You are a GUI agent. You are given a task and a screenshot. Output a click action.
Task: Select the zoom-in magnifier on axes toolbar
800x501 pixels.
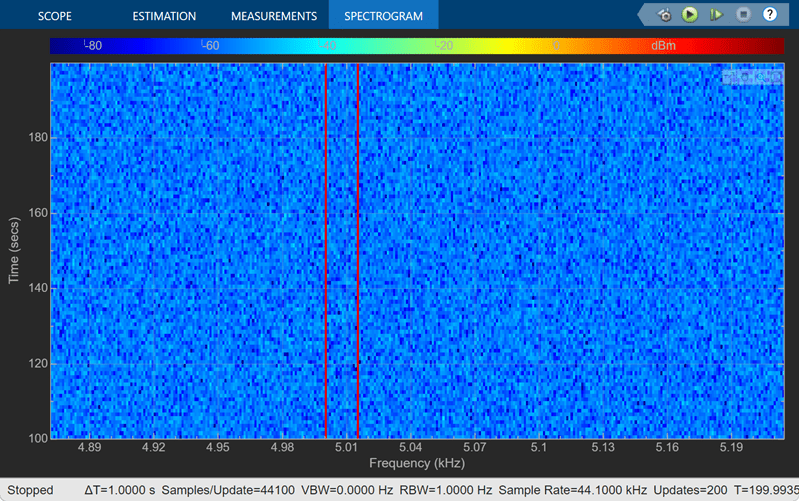[x=761, y=78]
